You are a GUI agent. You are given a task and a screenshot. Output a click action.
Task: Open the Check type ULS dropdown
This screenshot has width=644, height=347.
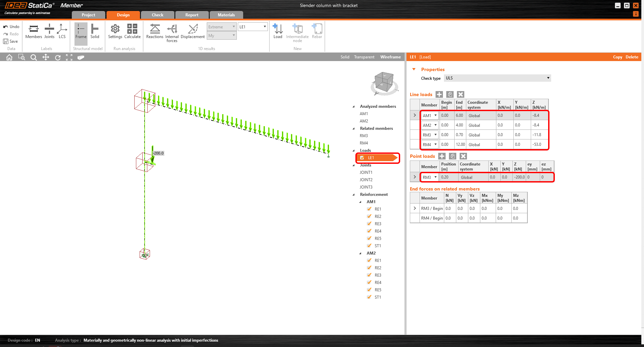pos(497,78)
